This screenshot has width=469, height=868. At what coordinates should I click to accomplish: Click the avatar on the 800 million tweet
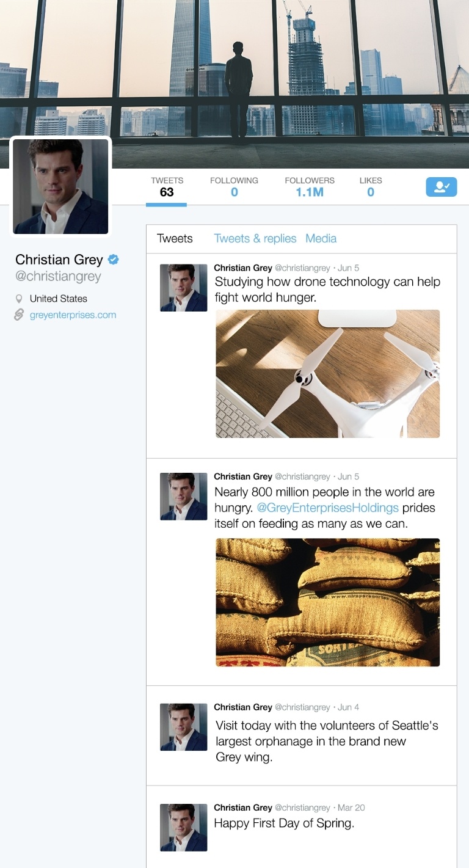click(x=184, y=497)
